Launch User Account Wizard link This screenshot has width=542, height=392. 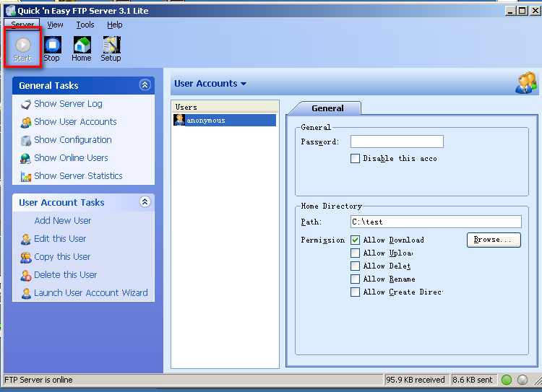(x=90, y=293)
